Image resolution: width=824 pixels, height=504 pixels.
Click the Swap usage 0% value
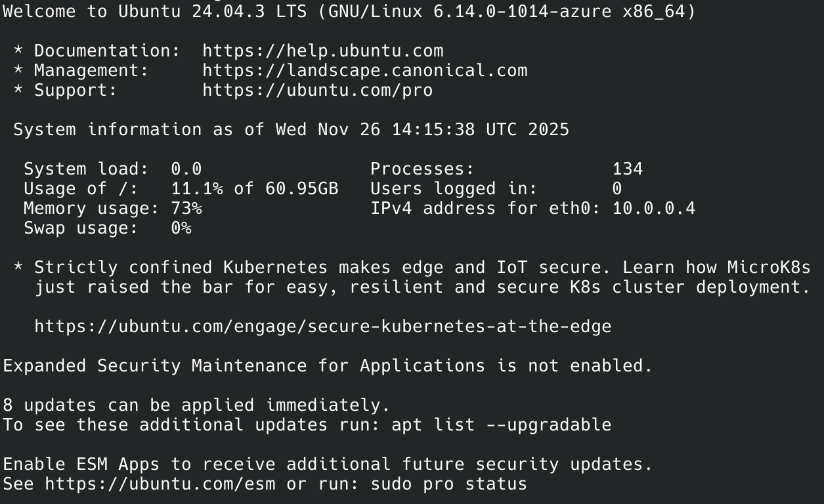coord(181,228)
